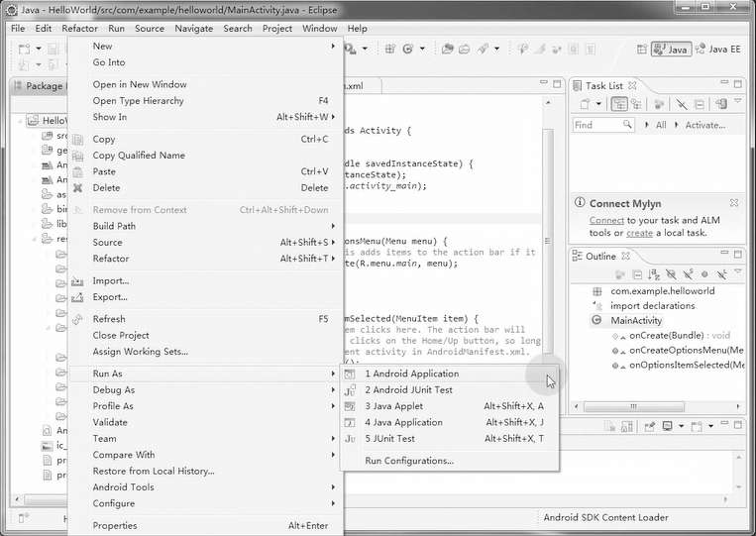This screenshot has width=756, height=536.
Task: Open the Debug As submenu
Action: [205, 390]
